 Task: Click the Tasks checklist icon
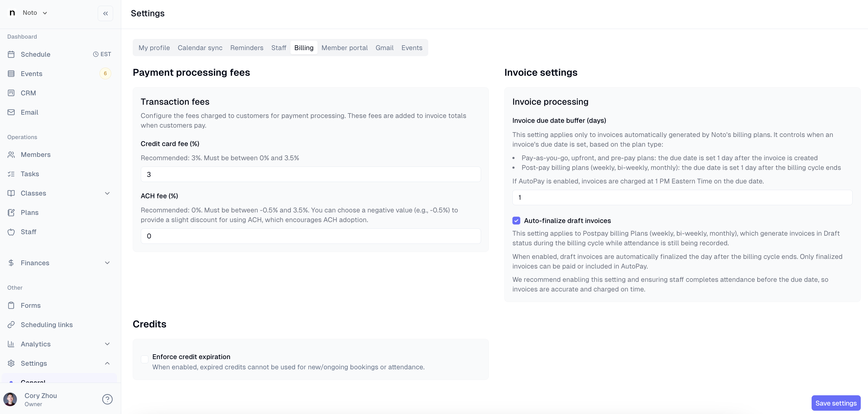click(x=11, y=174)
